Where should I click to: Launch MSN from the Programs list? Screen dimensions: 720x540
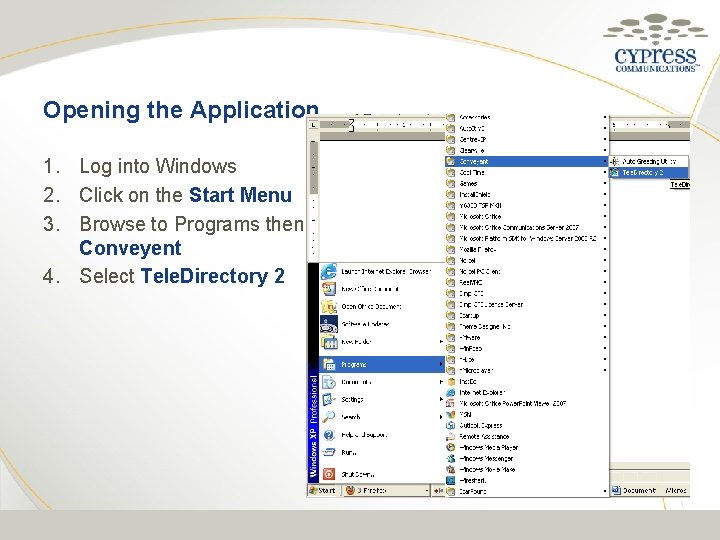coord(527,415)
